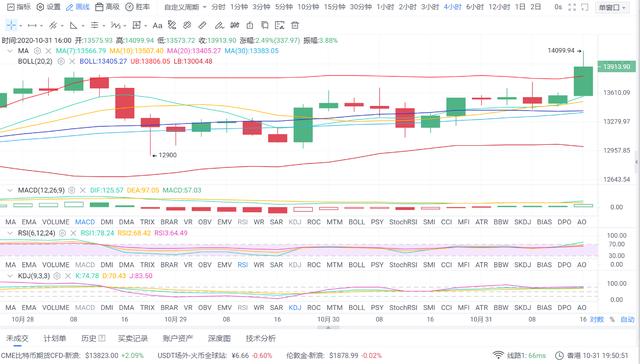
Task: Select the parallel channel line tool
Action: click(53, 25)
